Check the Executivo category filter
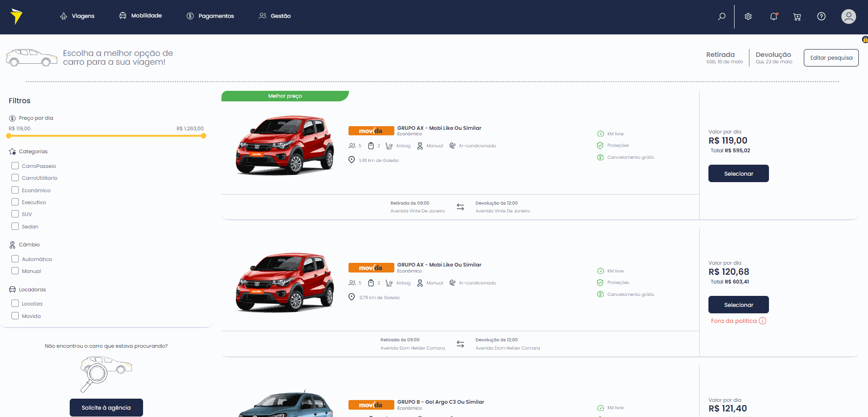This screenshot has height=417, width=868. (15, 202)
